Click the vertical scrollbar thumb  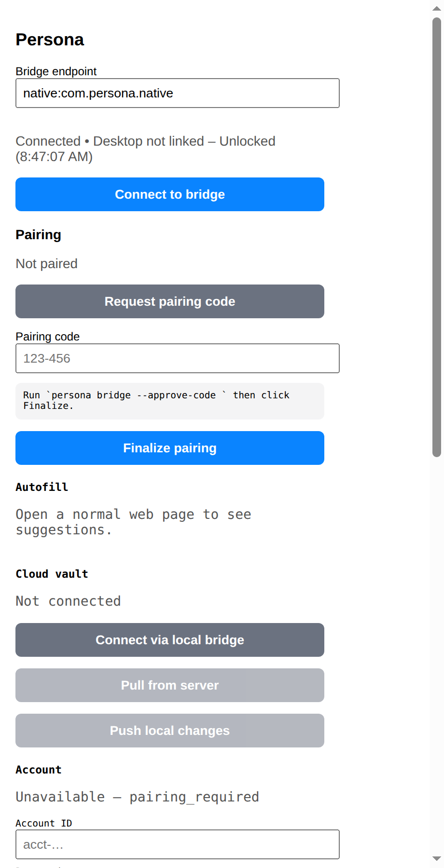[x=437, y=237]
